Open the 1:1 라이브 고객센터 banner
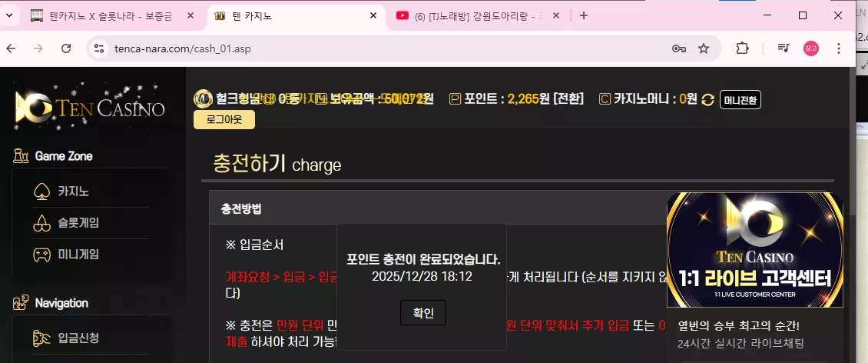The height and width of the screenshot is (363, 868). [x=755, y=250]
